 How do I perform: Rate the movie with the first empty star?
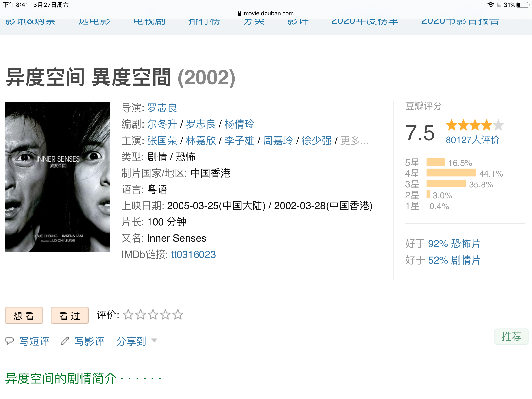(128, 315)
